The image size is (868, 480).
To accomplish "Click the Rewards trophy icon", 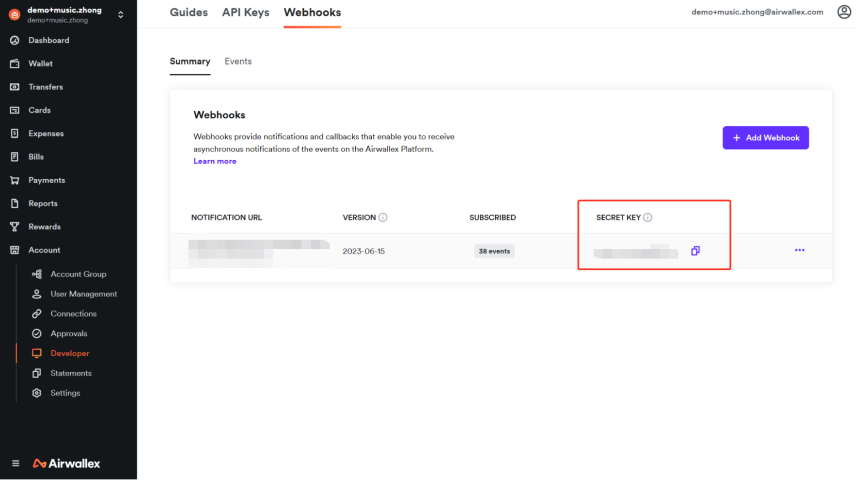I will pyautogui.click(x=15, y=227).
